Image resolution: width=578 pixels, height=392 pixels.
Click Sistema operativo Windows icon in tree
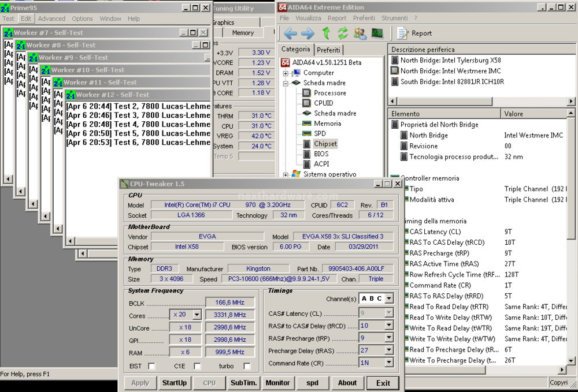(296, 174)
